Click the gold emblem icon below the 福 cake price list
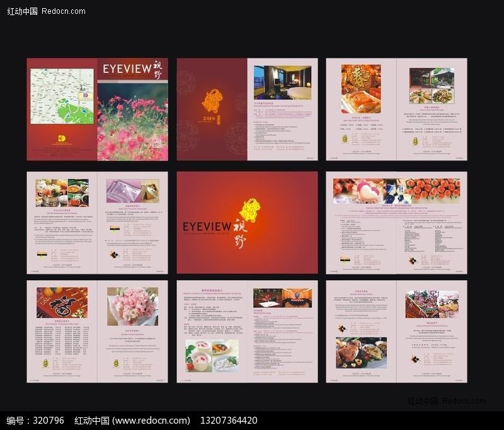 [x=45, y=363]
